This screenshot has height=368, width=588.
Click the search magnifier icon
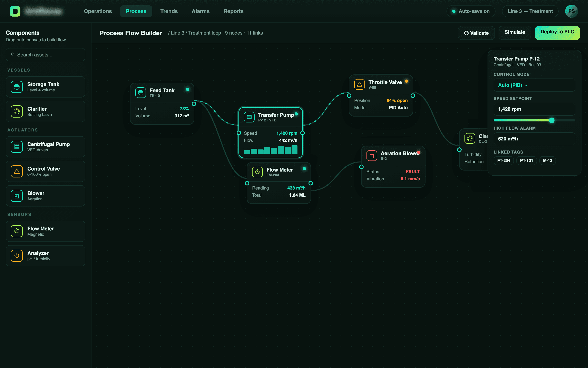coord(12,55)
